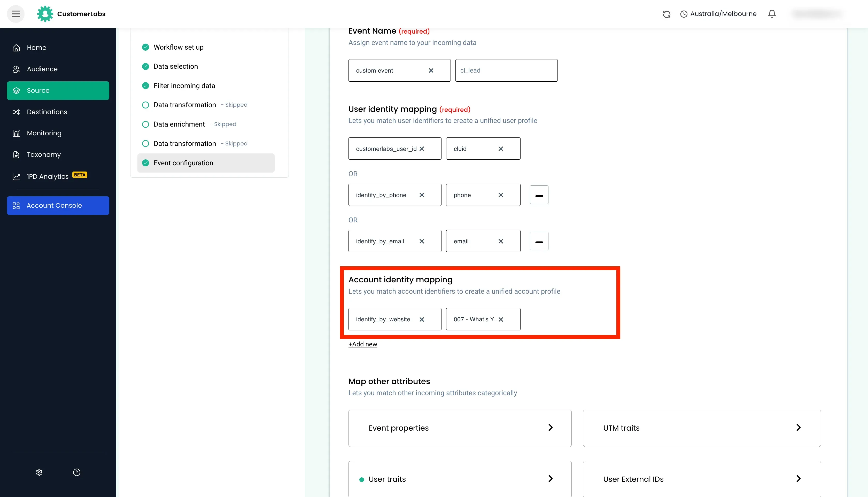
Task: Open the notifications bell
Action: click(x=772, y=14)
